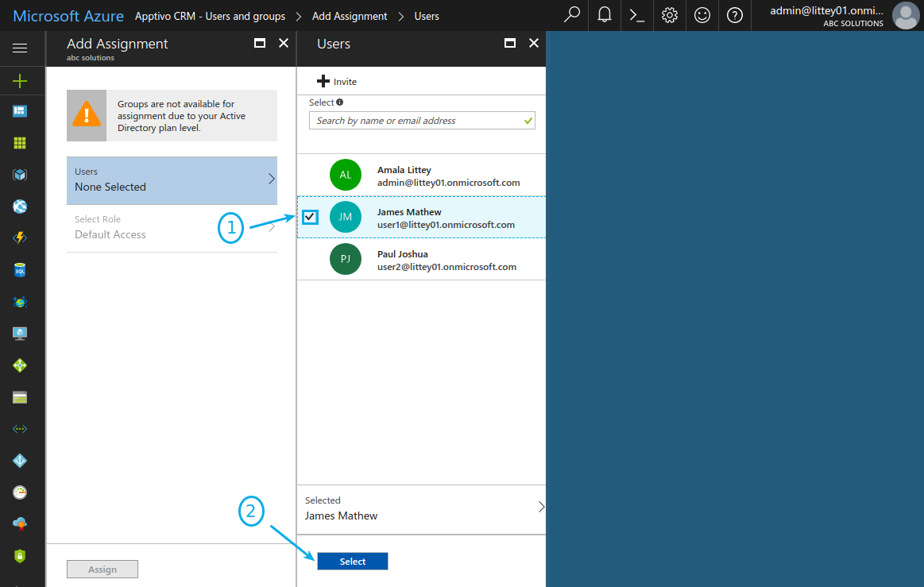Click the feedback smiley icon
The width and height of the screenshot is (924, 587).
702,15
